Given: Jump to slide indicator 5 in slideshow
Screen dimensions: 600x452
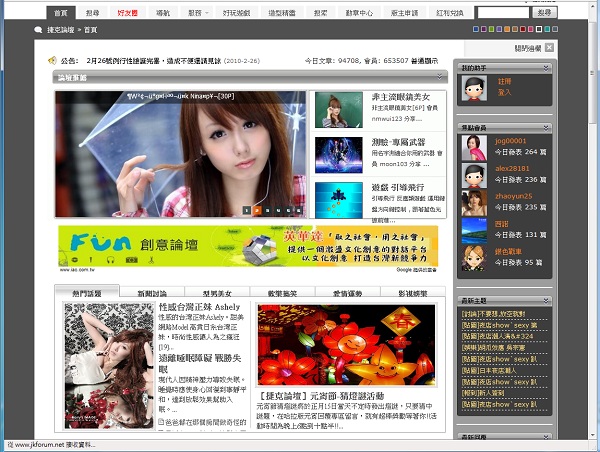Looking at the screenshot, I should 289,210.
